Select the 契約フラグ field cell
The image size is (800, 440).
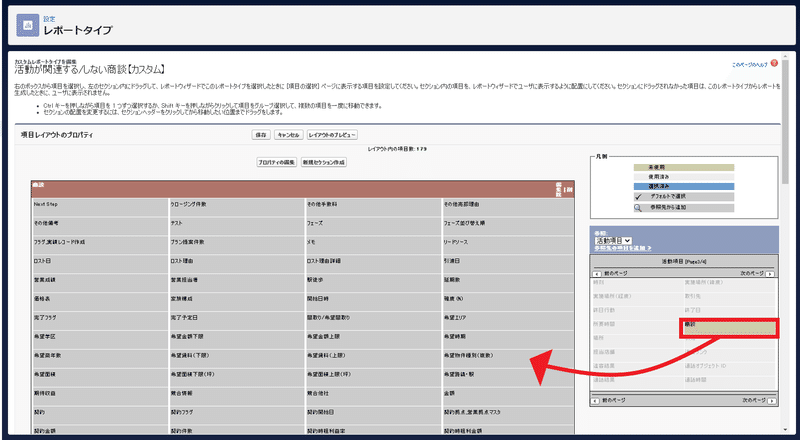click(237, 414)
